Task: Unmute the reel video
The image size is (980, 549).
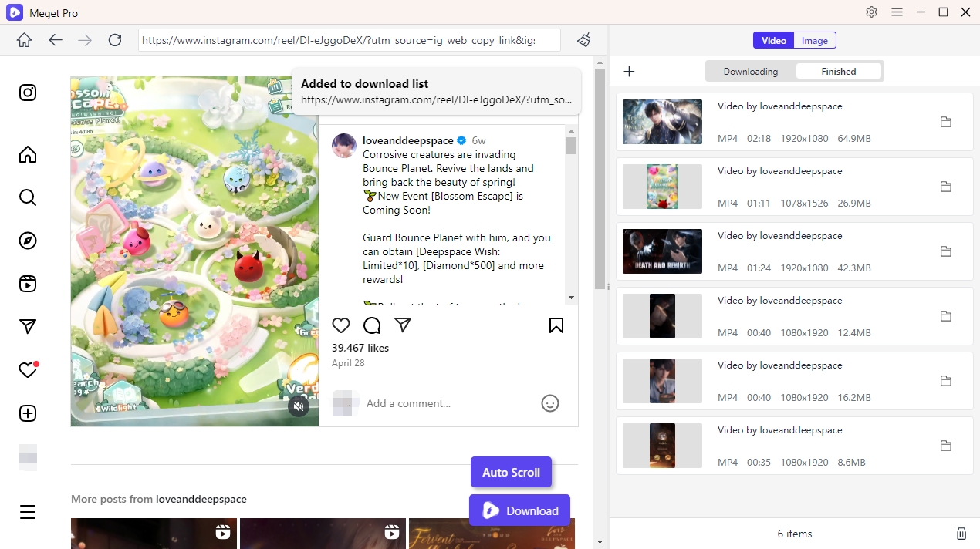Action: (299, 406)
